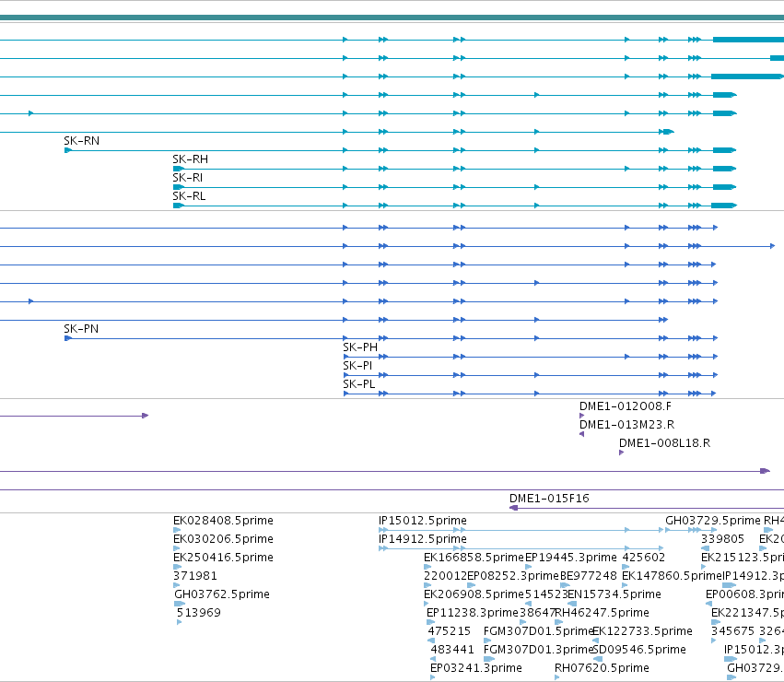Screen dimensions: 784x682
Task: Open EST FGM307D01.3prime
Action: (538, 650)
